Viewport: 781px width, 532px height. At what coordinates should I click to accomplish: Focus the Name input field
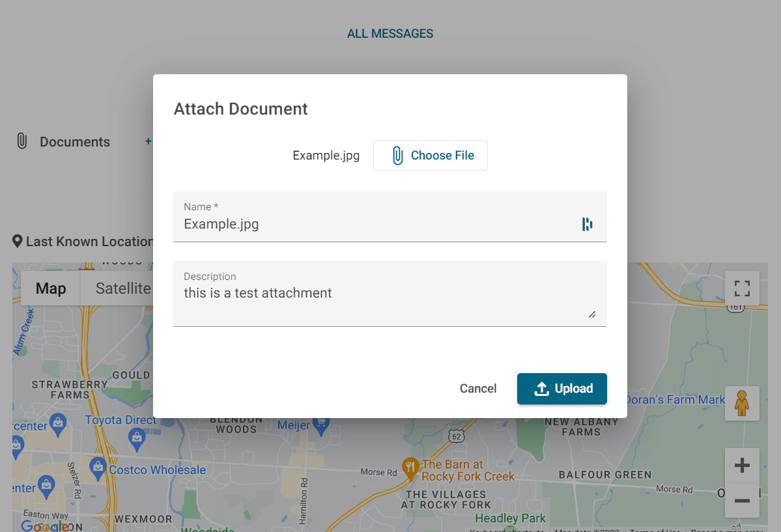[x=378, y=225]
